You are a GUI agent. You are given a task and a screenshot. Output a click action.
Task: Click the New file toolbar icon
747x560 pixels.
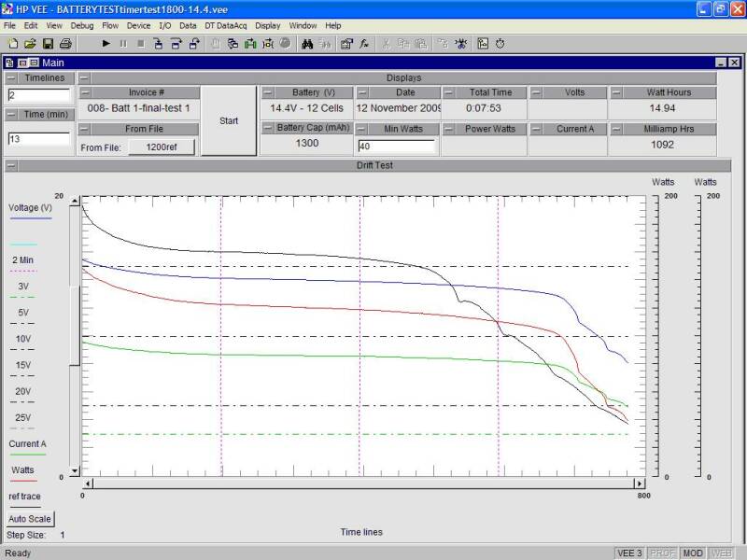(12, 43)
